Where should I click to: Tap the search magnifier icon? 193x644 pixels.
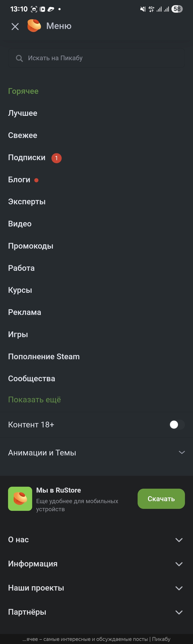tap(19, 58)
